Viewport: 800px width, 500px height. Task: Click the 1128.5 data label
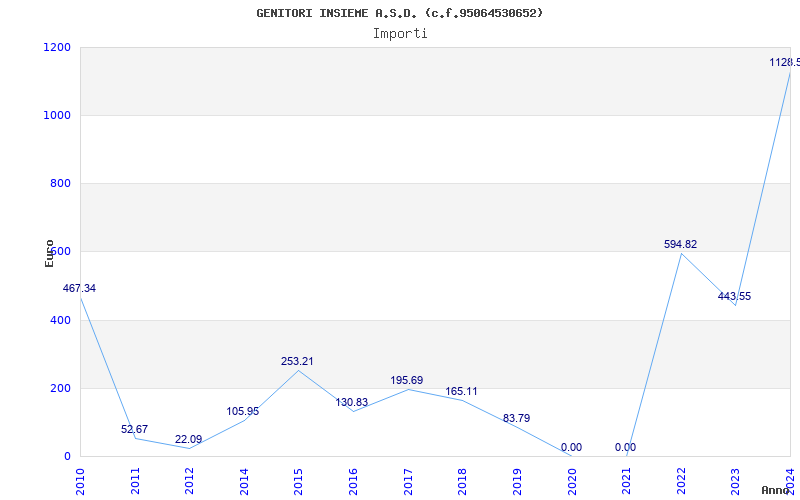point(785,62)
